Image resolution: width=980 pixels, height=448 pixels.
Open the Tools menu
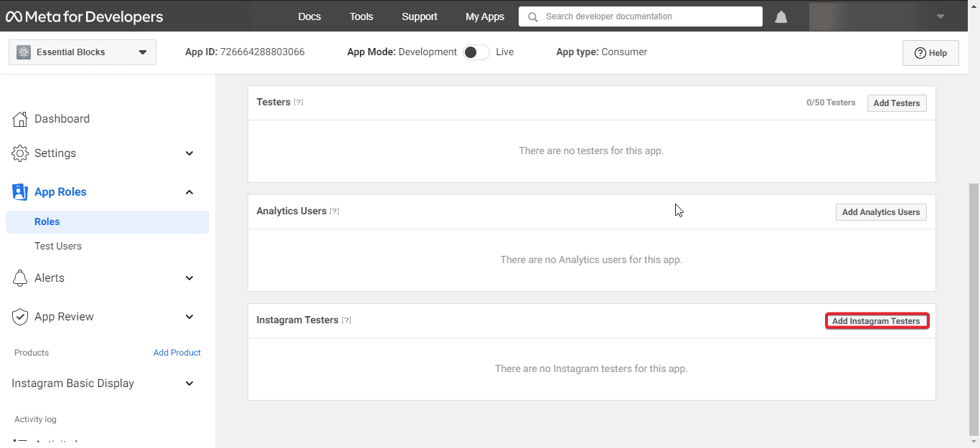(362, 16)
